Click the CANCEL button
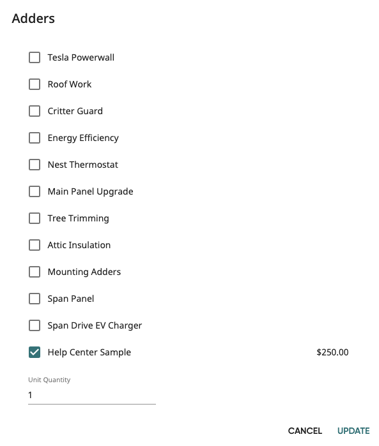This screenshot has height=446, width=379. coord(305,431)
